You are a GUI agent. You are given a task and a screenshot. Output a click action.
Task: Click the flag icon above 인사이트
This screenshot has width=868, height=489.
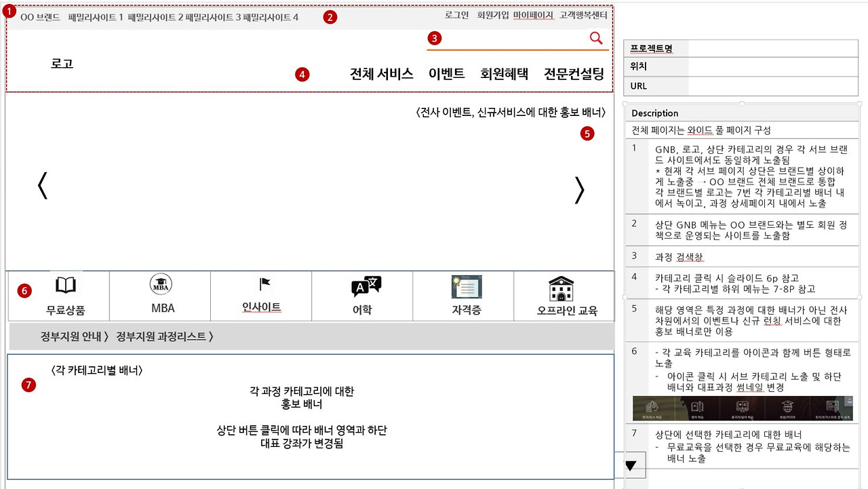click(264, 285)
